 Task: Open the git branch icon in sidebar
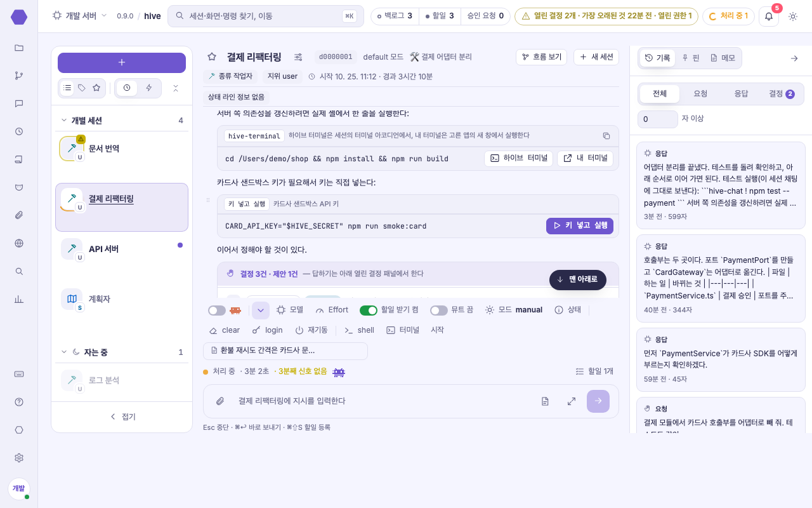(19, 76)
